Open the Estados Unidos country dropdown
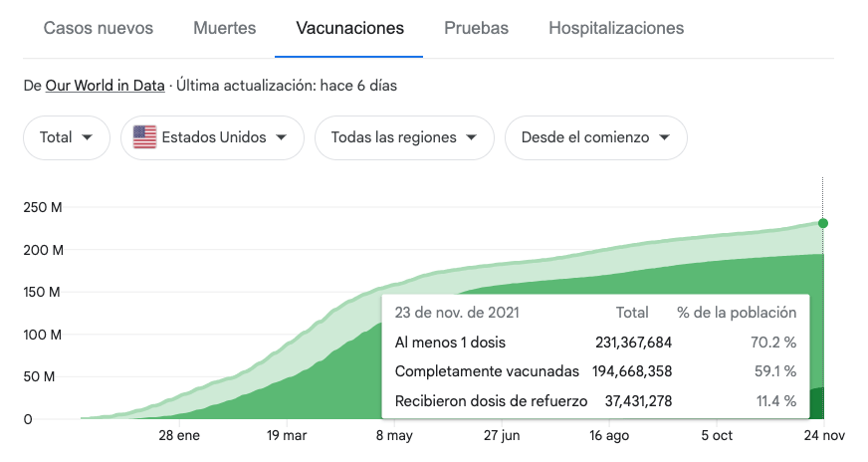868x462 pixels. (211, 137)
